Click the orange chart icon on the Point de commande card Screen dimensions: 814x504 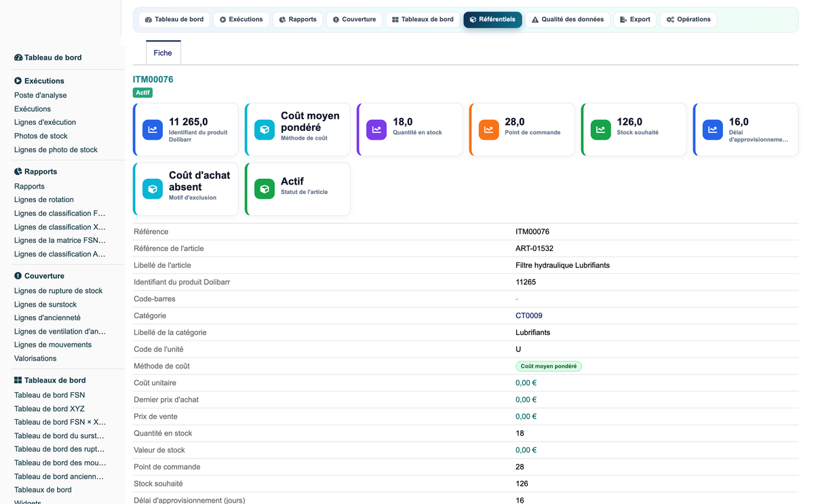click(x=489, y=130)
